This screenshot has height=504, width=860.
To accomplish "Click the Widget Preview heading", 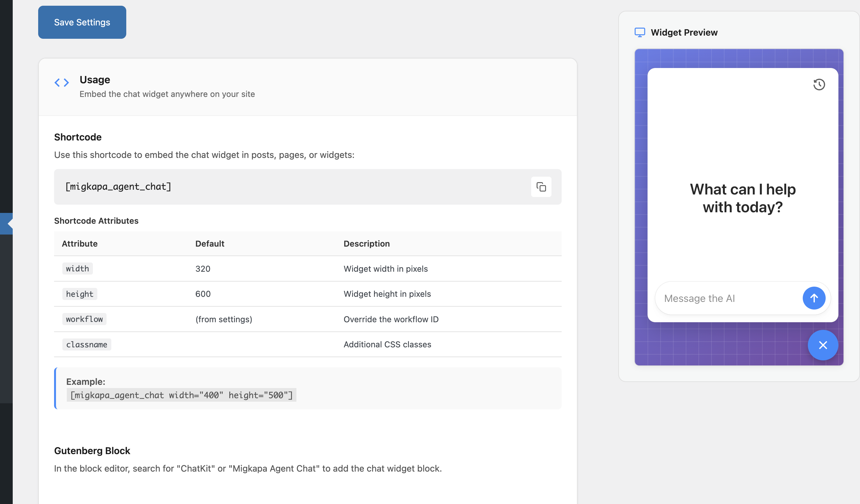I will pyautogui.click(x=684, y=32).
